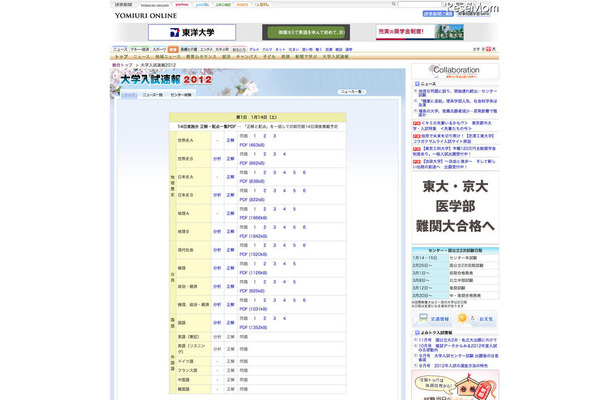Screen dimensions: 610x400
Task: Select the スポーツ category tab
Action: point(159,49)
